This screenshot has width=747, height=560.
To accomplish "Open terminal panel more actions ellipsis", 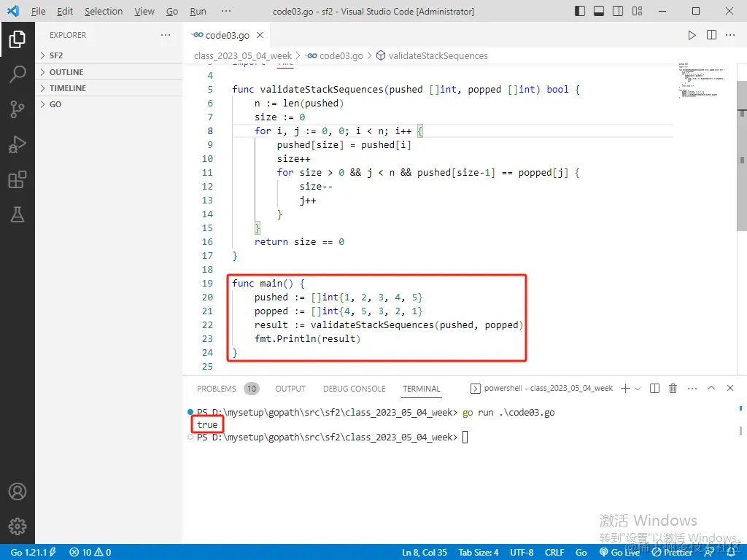I will [x=692, y=389].
